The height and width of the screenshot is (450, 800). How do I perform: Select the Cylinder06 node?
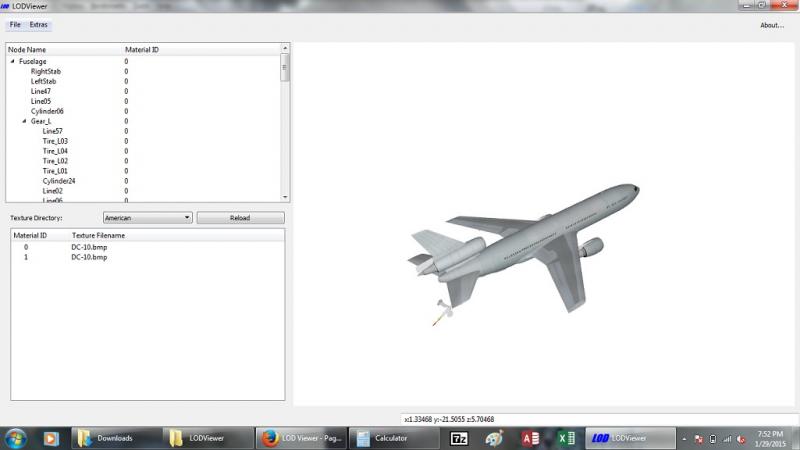pyautogui.click(x=47, y=111)
